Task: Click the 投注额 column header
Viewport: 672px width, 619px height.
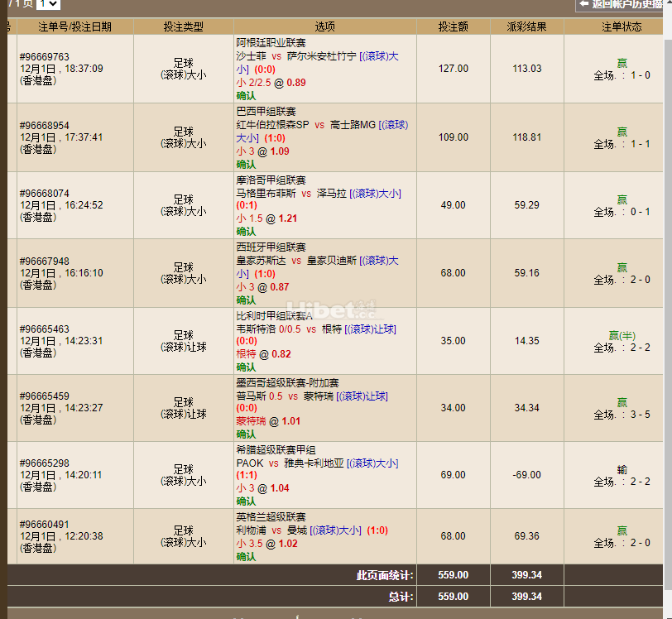Action: pos(453,26)
